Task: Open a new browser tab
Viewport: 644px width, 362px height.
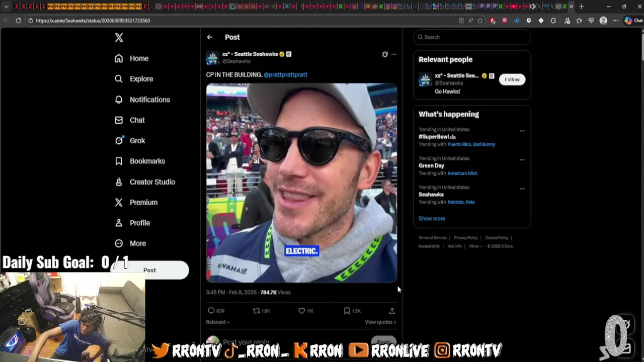Action: 582,7
